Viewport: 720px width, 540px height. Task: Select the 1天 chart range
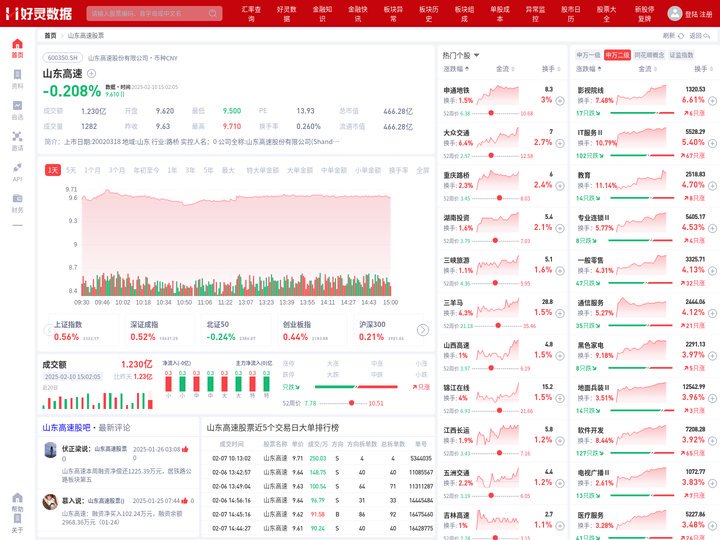[53, 170]
